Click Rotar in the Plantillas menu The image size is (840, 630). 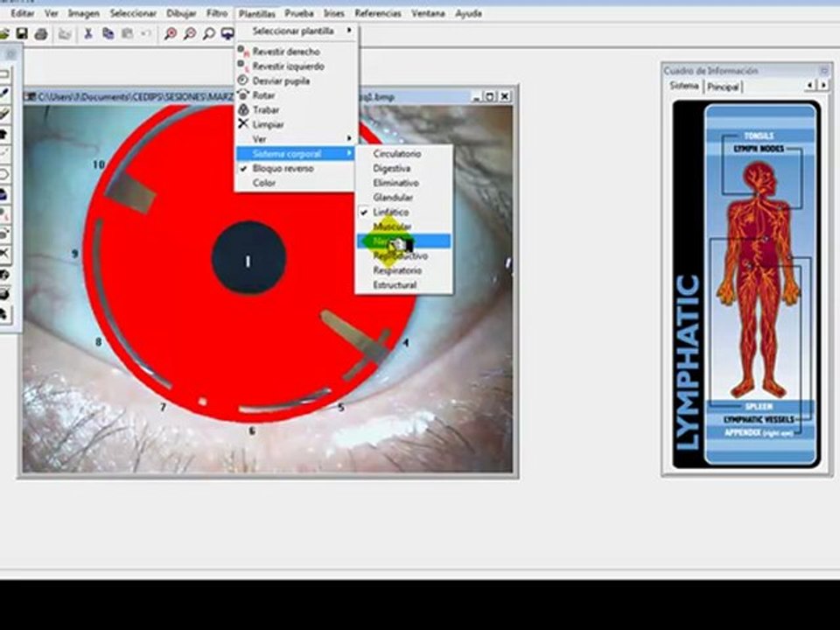(x=263, y=95)
